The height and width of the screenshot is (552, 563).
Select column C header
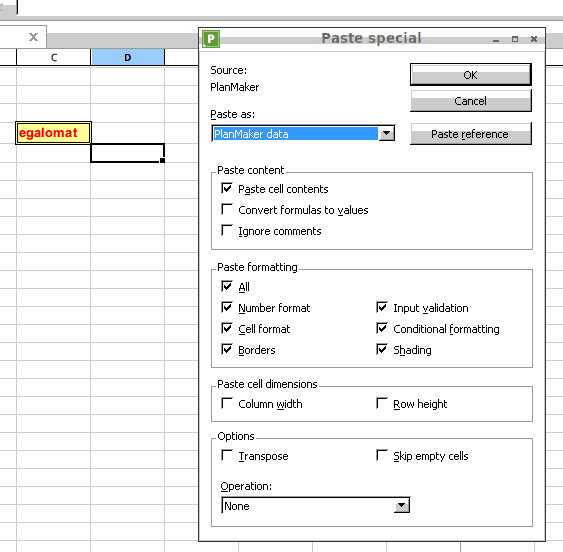tap(53, 57)
